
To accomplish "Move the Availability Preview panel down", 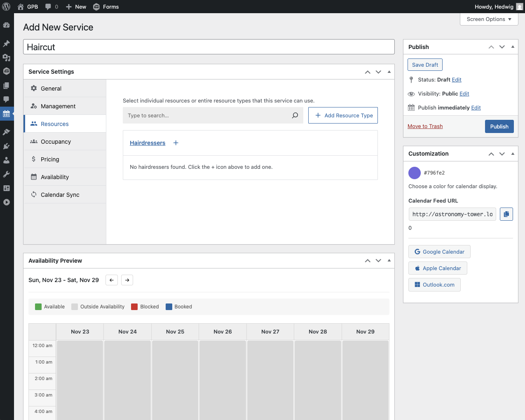I will [x=378, y=261].
